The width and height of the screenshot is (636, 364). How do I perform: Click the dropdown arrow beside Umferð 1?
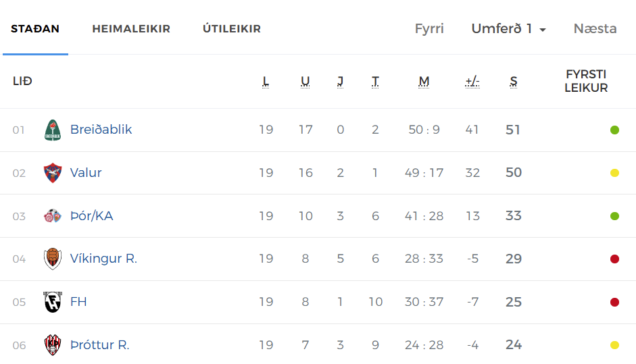(x=542, y=30)
